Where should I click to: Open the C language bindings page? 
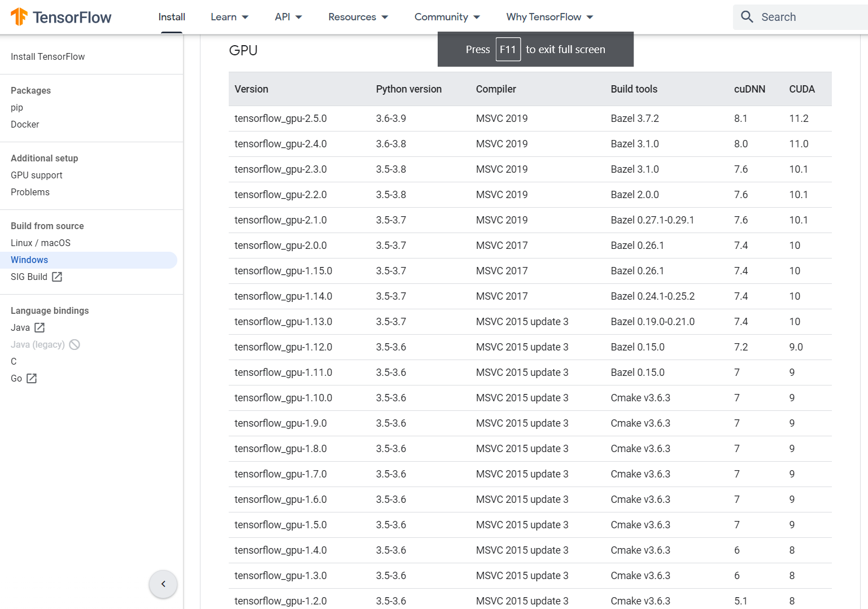click(x=14, y=361)
